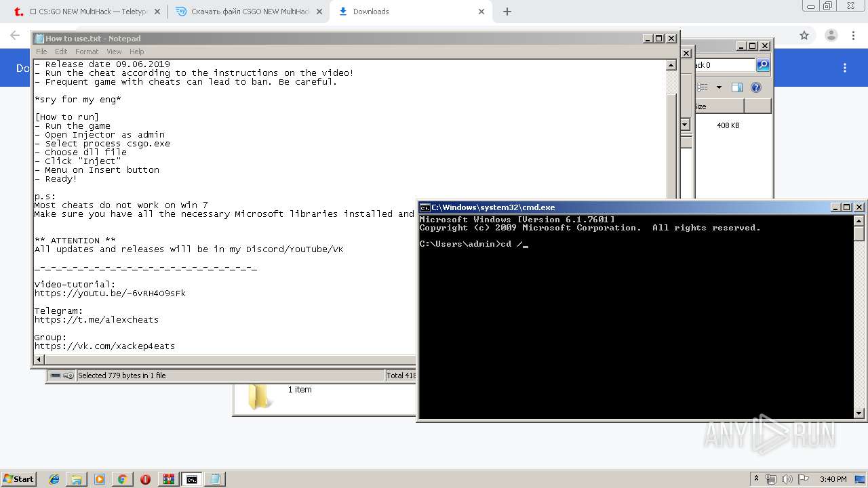Sort by the Size column header
Image resolution: width=868 pixels, height=488 pixels.
tap(719, 106)
